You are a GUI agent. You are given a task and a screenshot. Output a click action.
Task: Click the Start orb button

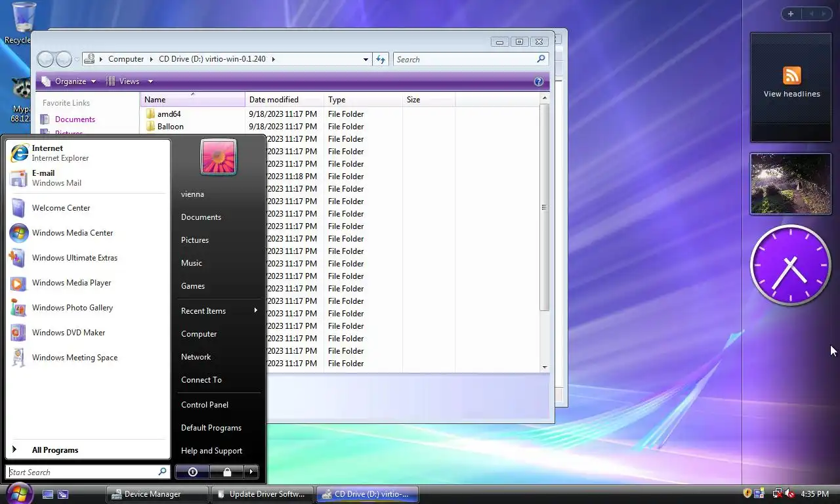(x=18, y=493)
